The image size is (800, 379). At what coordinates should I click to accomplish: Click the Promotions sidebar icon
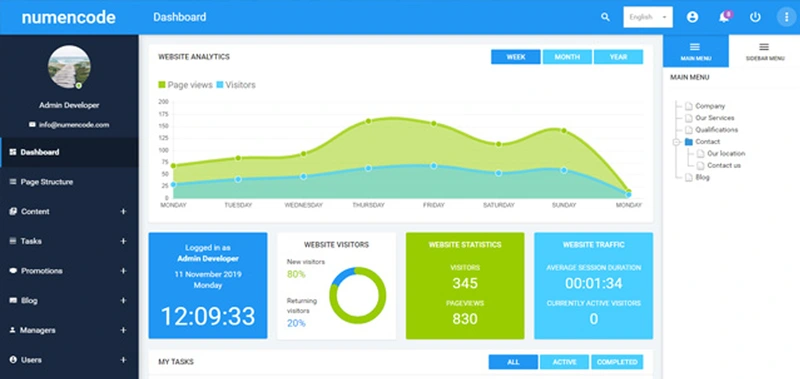pos(13,271)
